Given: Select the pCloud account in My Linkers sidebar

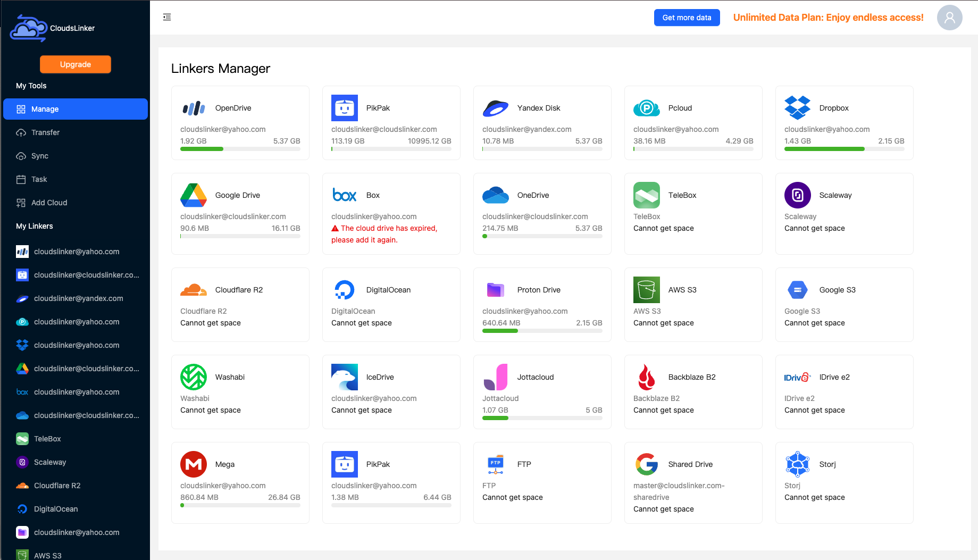Looking at the screenshot, I should tap(76, 322).
